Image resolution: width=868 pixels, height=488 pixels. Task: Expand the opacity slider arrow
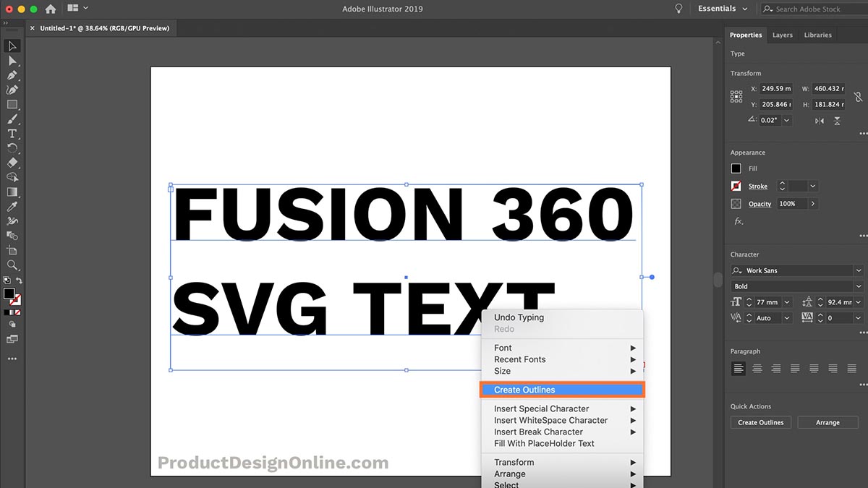click(x=813, y=204)
